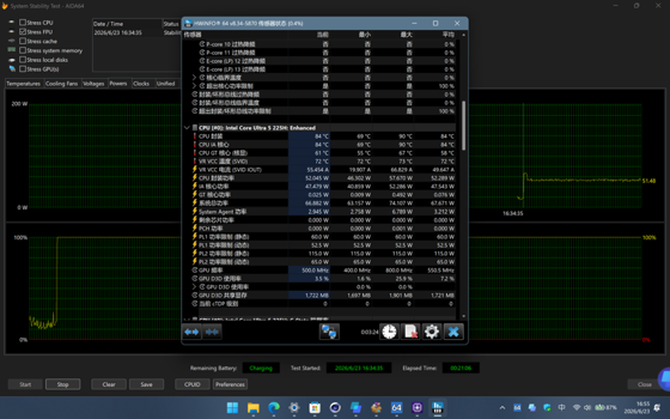This screenshot has width=670, height=419.
Task: Open HWiNFO remote network monitors button
Action: [329, 332]
